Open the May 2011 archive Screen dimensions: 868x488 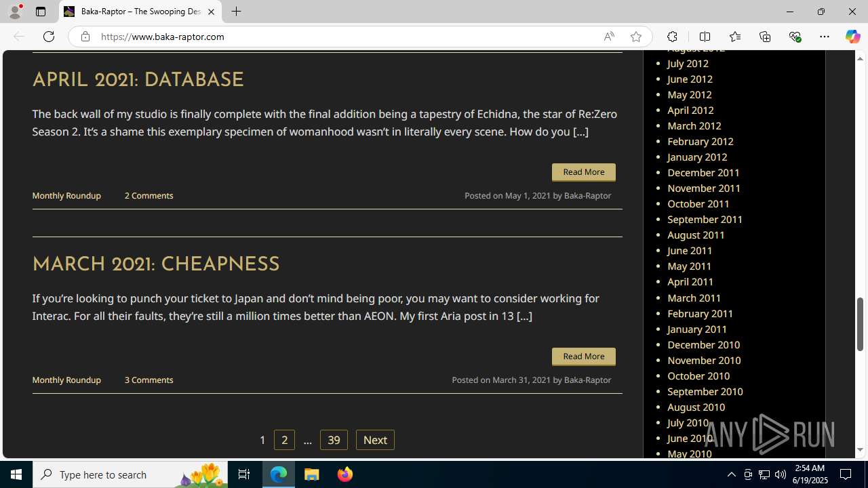tap(689, 266)
